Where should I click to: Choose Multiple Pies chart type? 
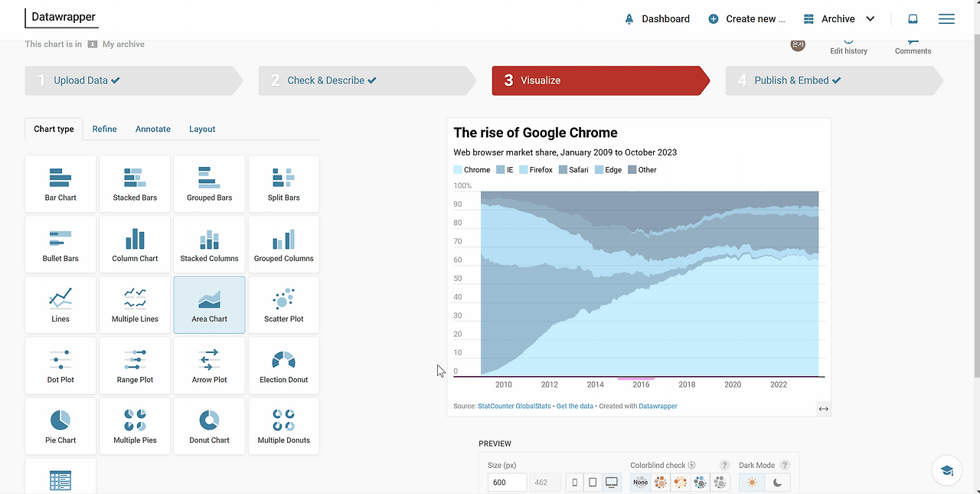[135, 426]
